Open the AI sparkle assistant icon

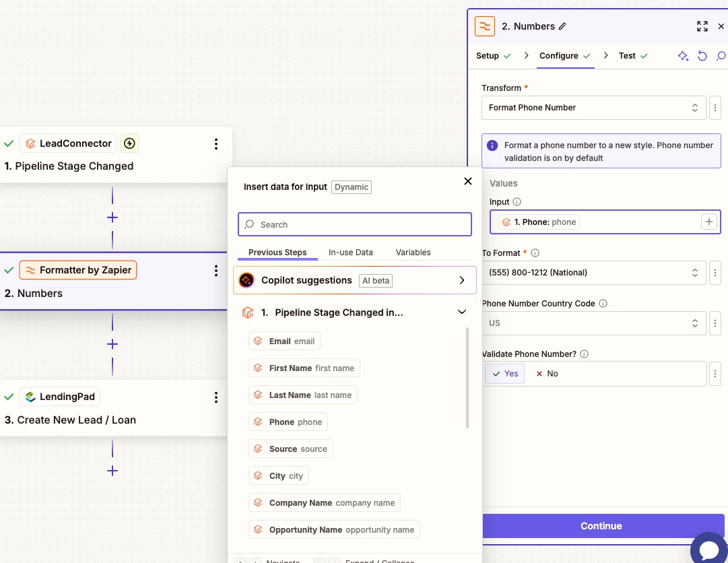(683, 56)
